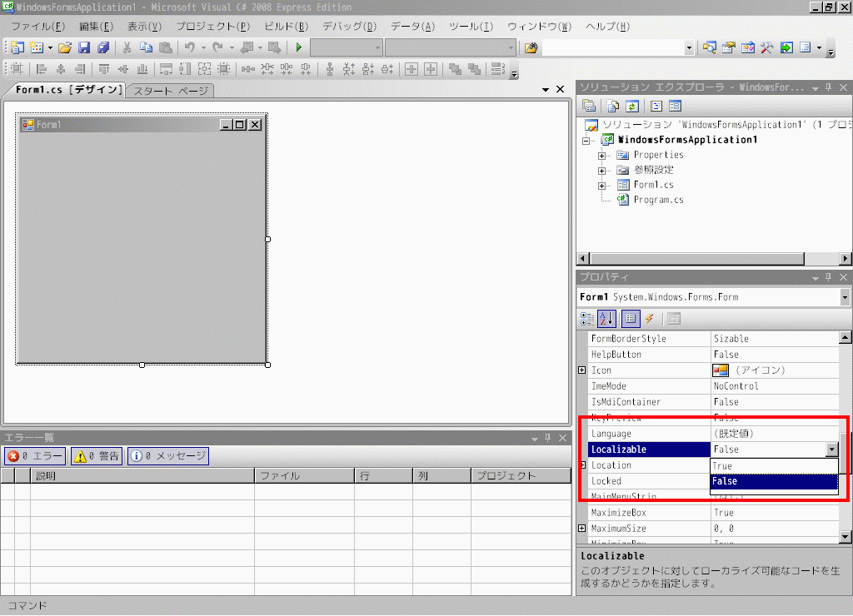Click the Redo arrow icon
This screenshot has width=853, height=616.
coord(217,47)
